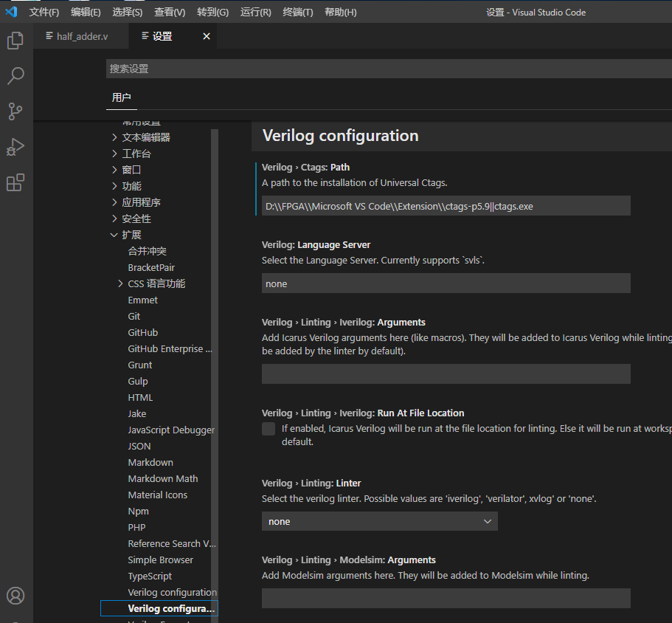Open the Linting Linter dropdown

pos(380,521)
